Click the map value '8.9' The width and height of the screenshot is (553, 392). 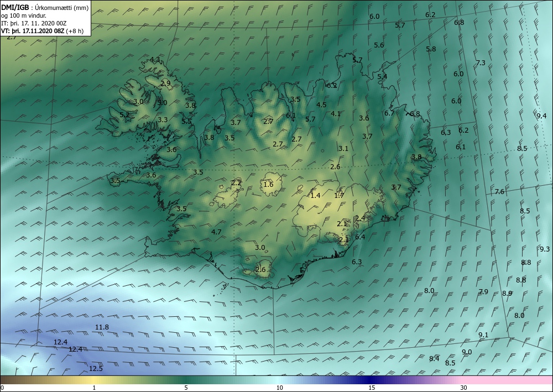507,293
